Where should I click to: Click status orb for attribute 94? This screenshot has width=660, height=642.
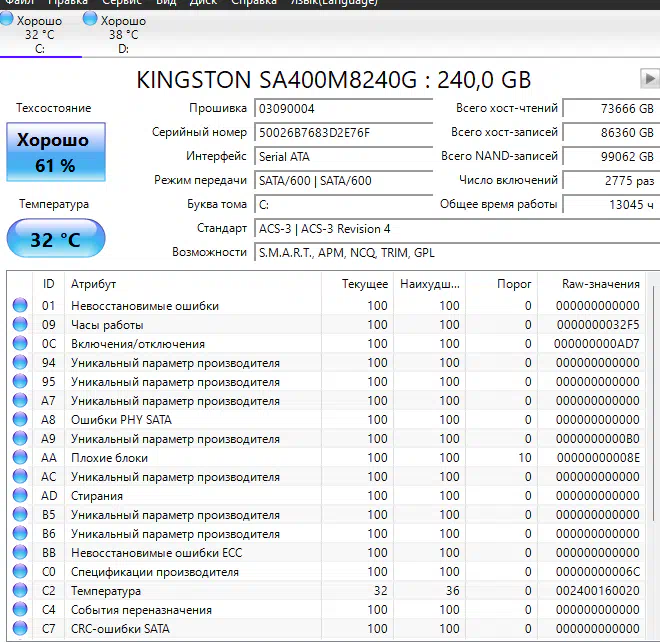[x=20, y=362]
